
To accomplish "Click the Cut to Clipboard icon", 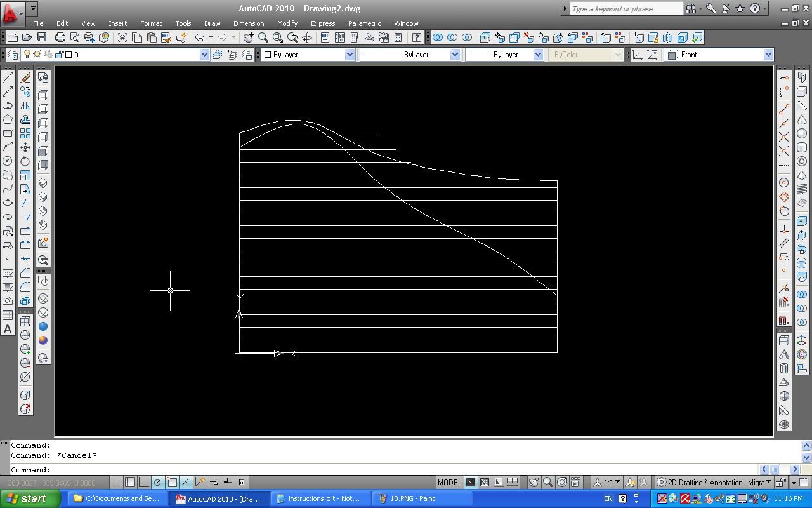I will 121,37.
